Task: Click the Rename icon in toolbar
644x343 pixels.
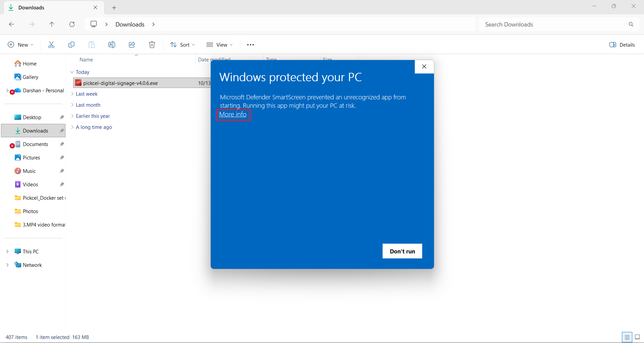Action: (x=112, y=45)
